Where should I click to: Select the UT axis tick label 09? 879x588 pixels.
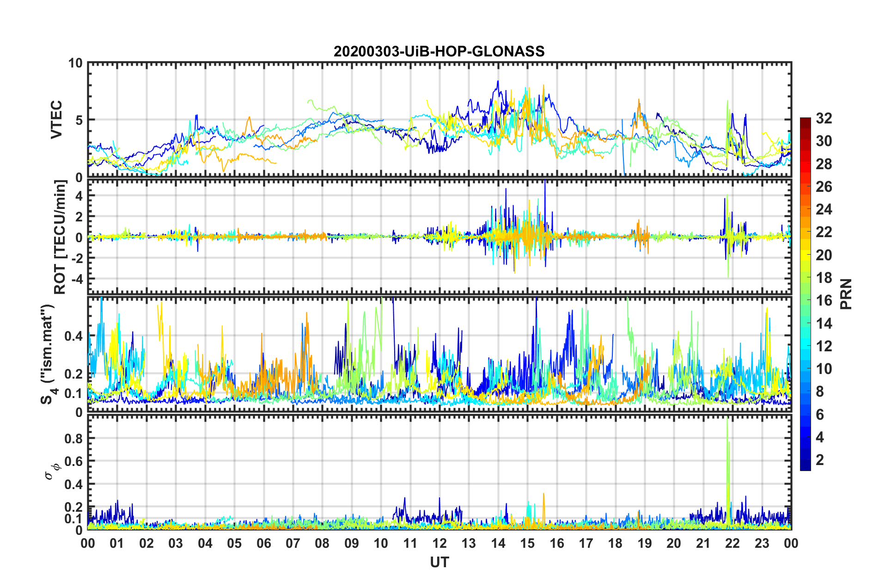pyautogui.click(x=352, y=543)
